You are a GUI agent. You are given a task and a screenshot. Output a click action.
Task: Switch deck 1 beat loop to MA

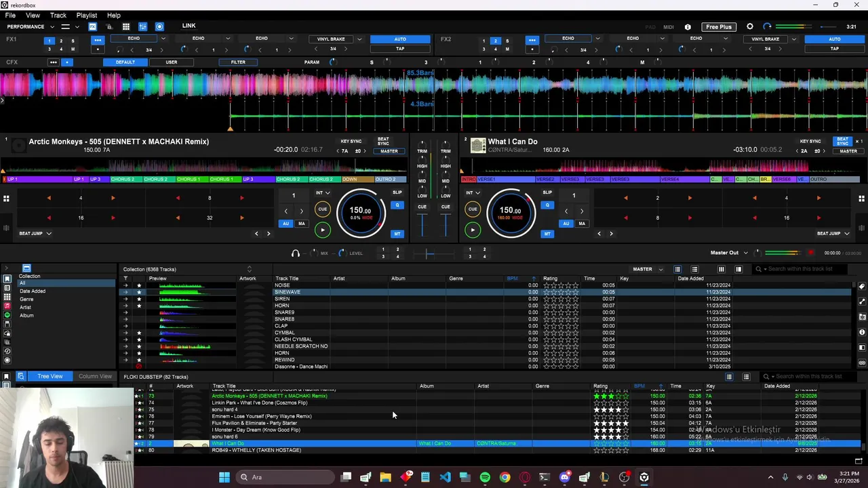(302, 224)
